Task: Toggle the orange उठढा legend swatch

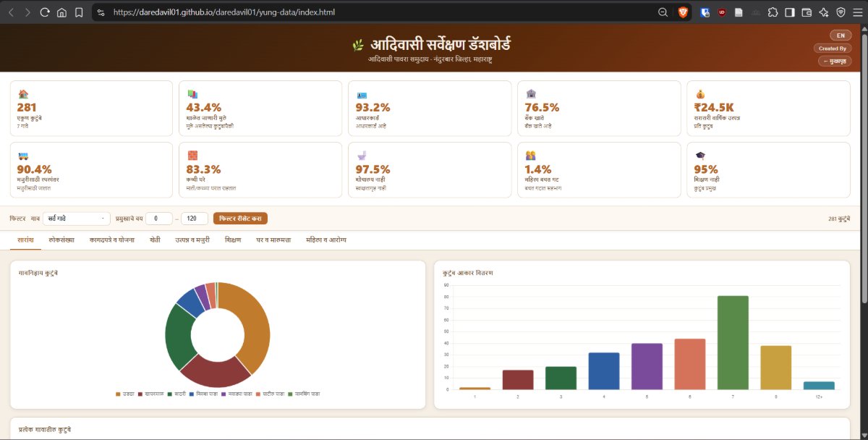Action: [119, 394]
